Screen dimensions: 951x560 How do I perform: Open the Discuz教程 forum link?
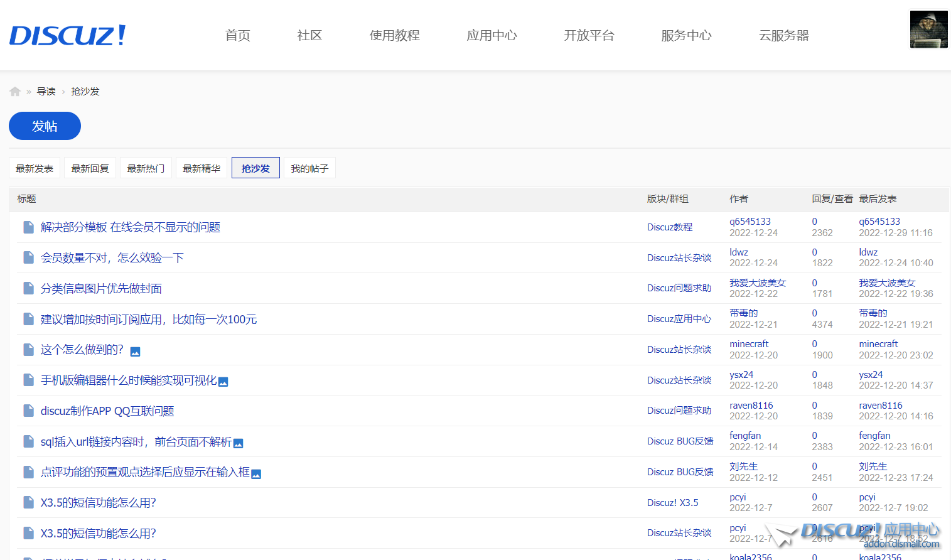(x=670, y=227)
